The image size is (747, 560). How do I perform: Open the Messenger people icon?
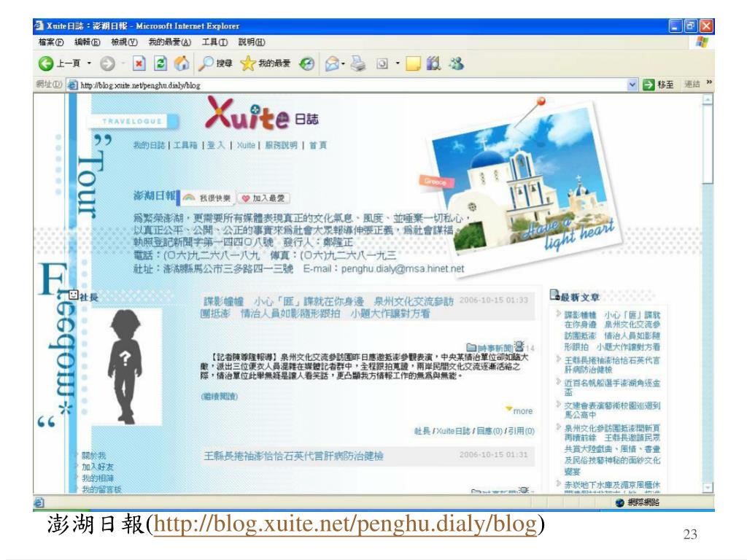(x=457, y=63)
